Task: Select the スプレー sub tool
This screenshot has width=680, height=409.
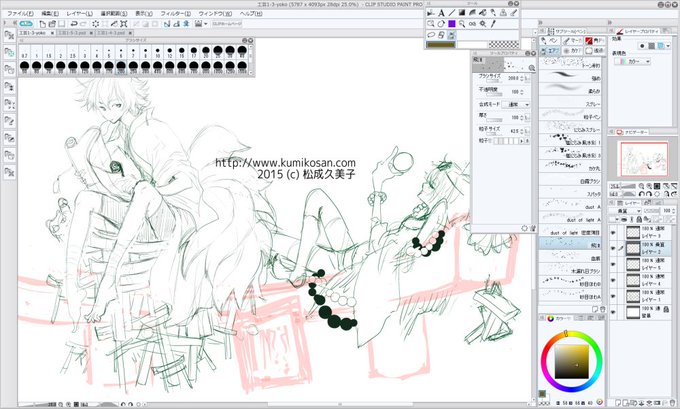Action: click(x=570, y=104)
